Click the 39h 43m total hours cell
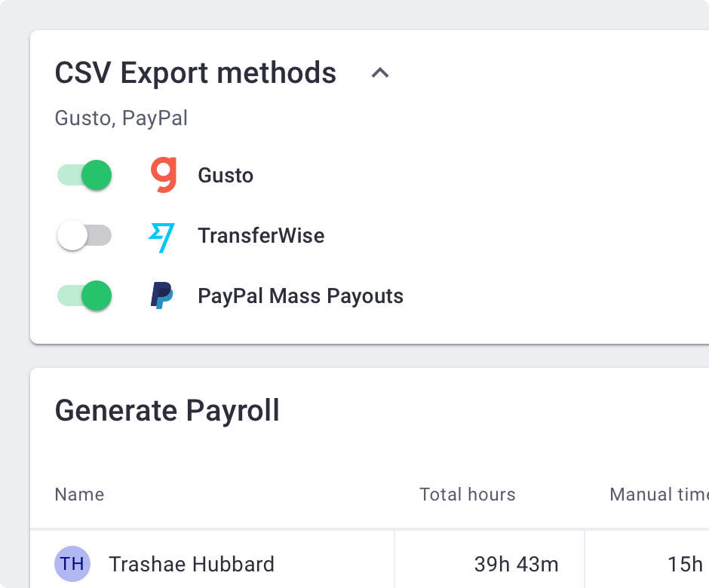Viewport: 709px width, 588px height. click(516, 564)
